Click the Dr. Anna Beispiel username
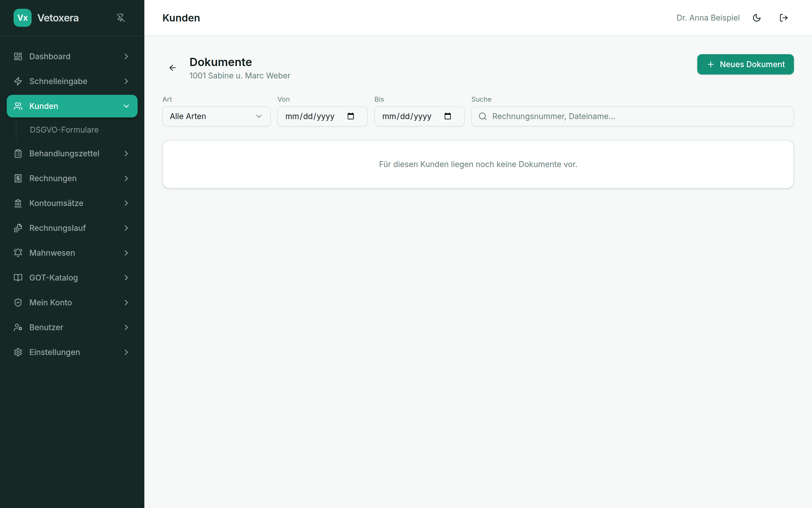The height and width of the screenshot is (508, 812). tap(708, 18)
